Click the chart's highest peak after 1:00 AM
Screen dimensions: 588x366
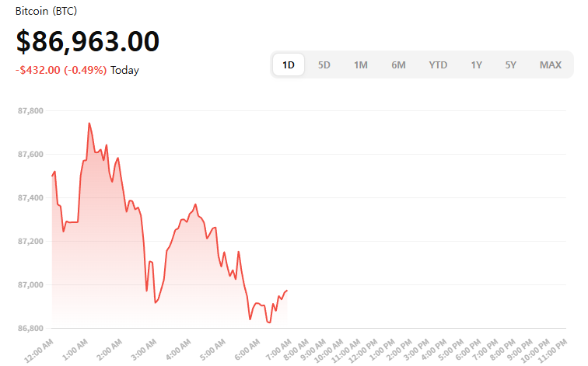coord(89,123)
